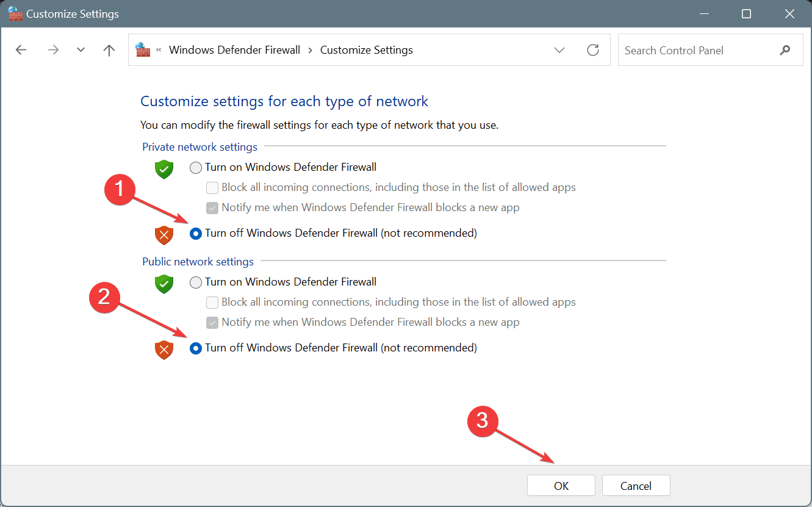Image resolution: width=812 pixels, height=507 pixels.
Task: Open recent locations chevron next to forward arrow
Action: 81,50
